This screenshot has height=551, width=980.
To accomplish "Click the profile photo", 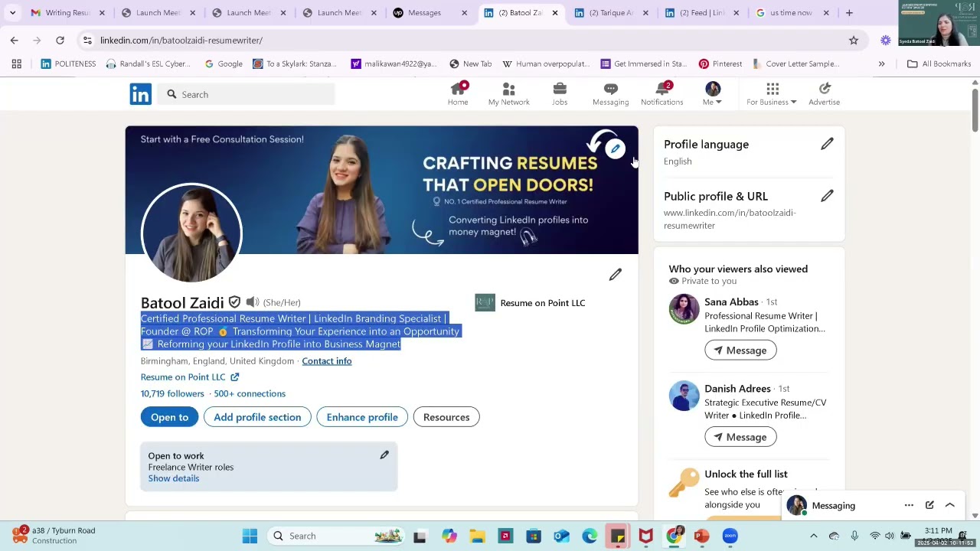I will pyautogui.click(x=191, y=233).
